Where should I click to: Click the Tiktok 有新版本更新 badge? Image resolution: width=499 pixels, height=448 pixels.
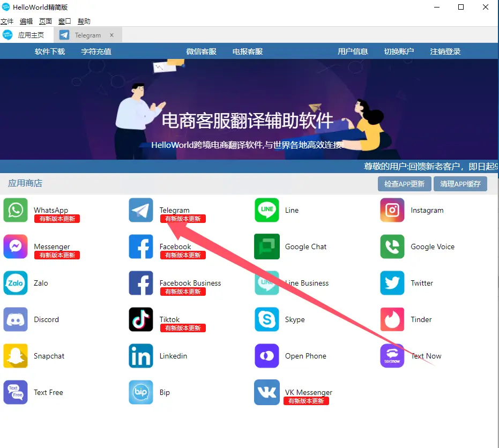point(183,328)
